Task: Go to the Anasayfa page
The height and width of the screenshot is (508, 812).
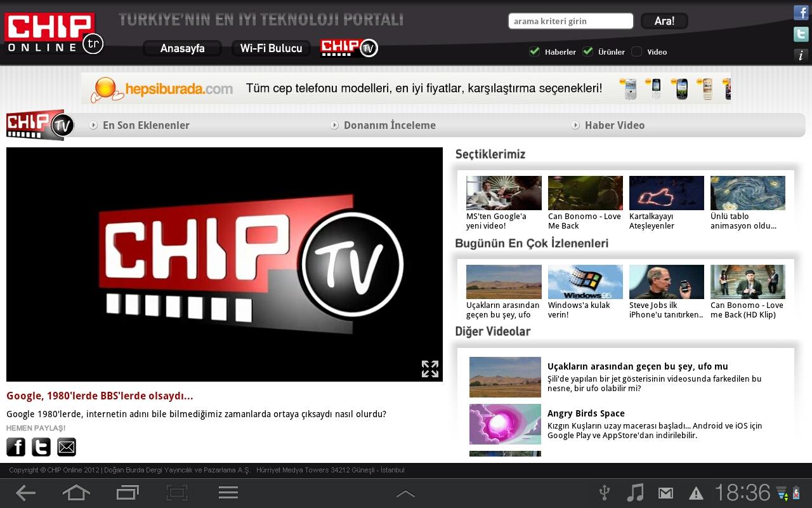Action: click(x=182, y=48)
